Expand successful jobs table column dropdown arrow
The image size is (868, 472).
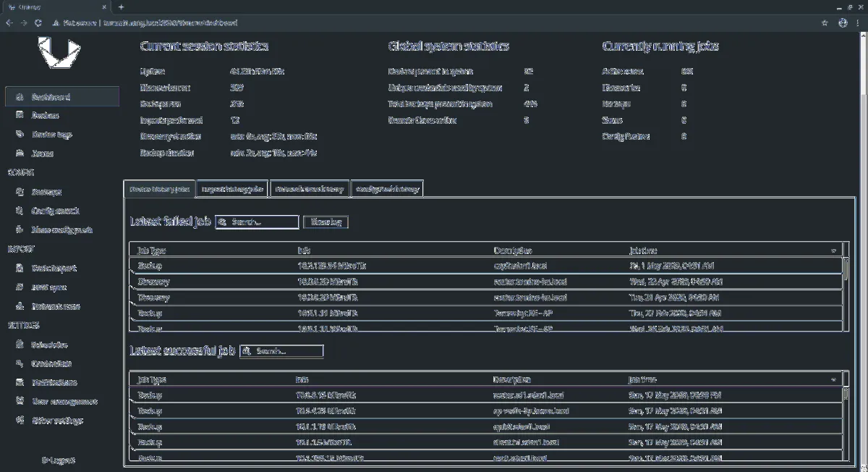[x=834, y=379]
